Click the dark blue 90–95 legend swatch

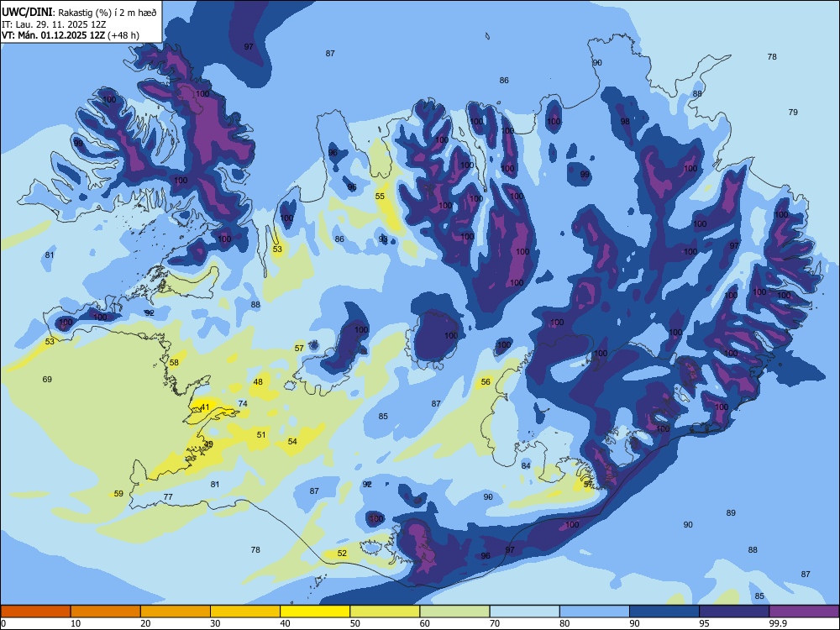(x=664, y=612)
